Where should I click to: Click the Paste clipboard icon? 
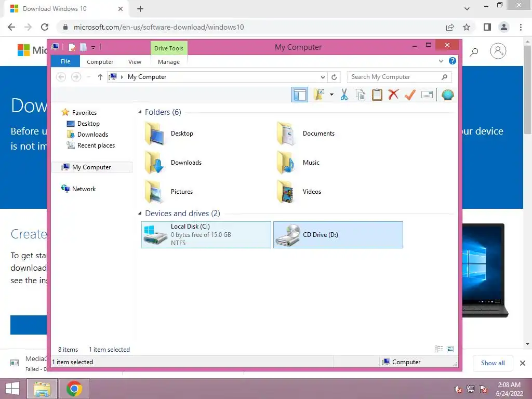click(377, 95)
